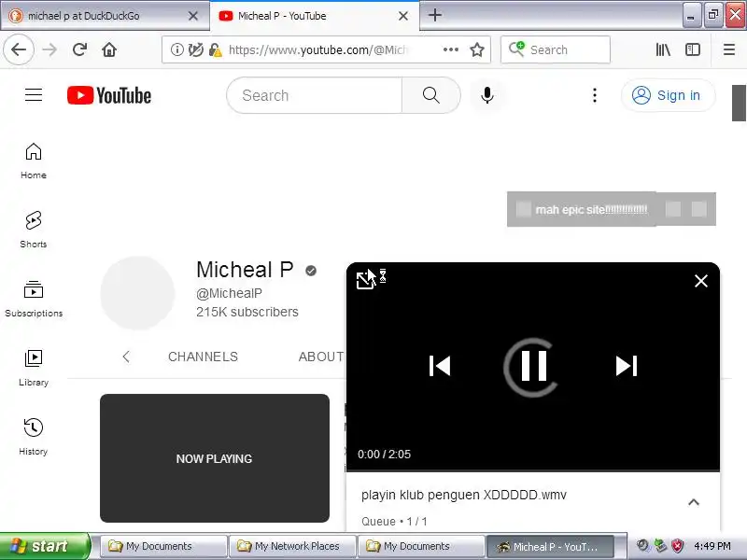The image size is (747, 560).
Task: Bookmark this page with the star
Action: (477, 49)
